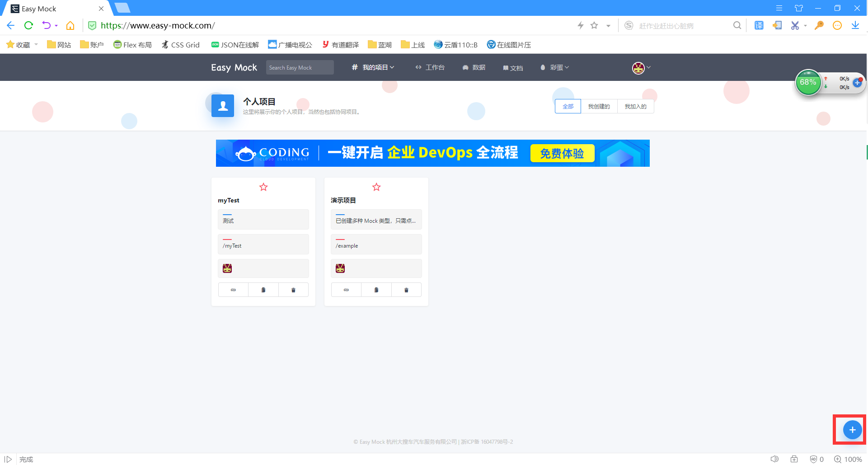
Task: Open the 演示项目 link icon
Action: click(x=346, y=290)
